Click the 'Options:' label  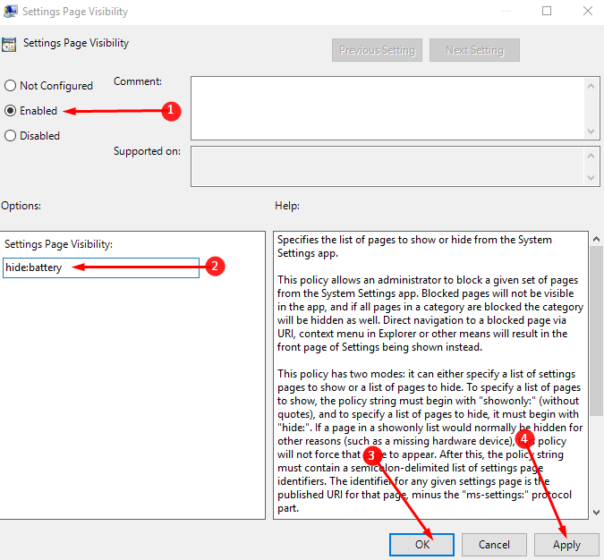(21, 206)
